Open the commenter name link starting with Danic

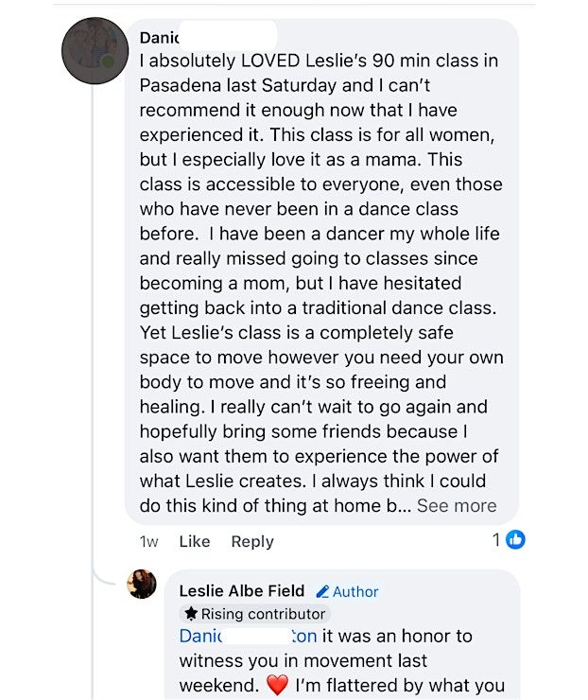(x=159, y=38)
